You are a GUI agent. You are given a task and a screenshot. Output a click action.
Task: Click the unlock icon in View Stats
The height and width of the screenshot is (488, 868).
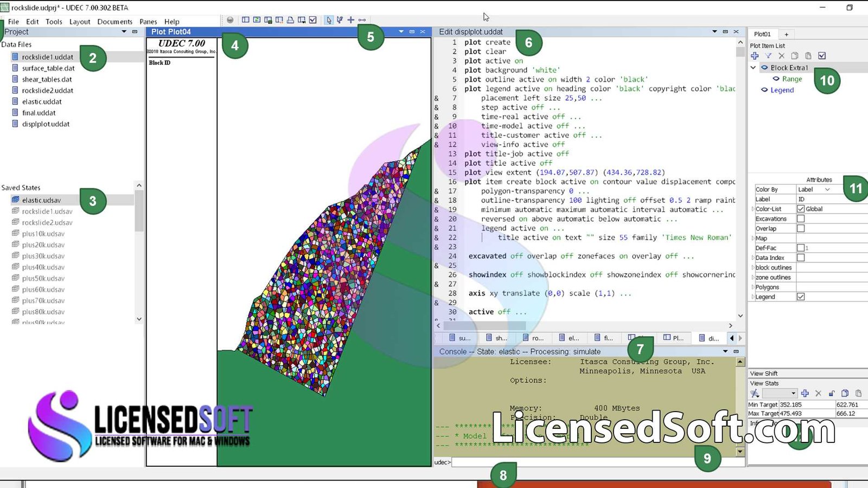pos(831,394)
